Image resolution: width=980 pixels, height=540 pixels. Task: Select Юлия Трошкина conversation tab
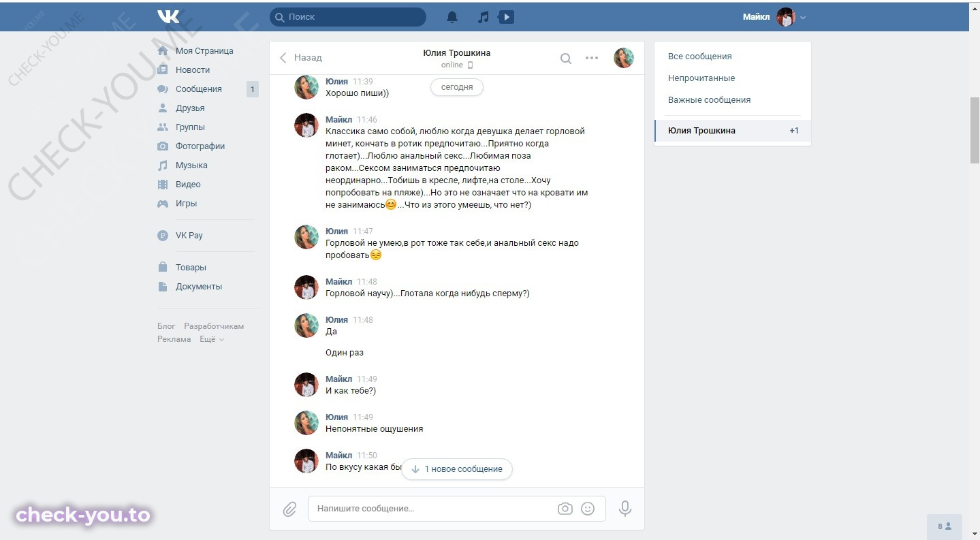(733, 131)
